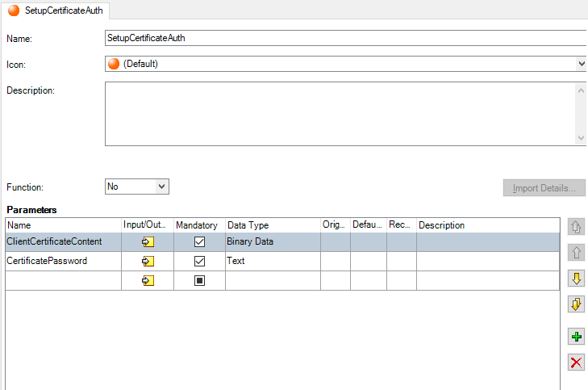Click the Binary Data type cell
The image size is (588, 390).
click(272, 241)
